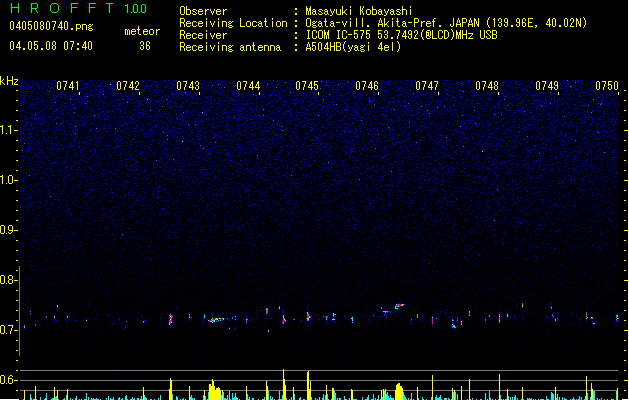Click observer name Masayuki Kobayashi

point(359,11)
